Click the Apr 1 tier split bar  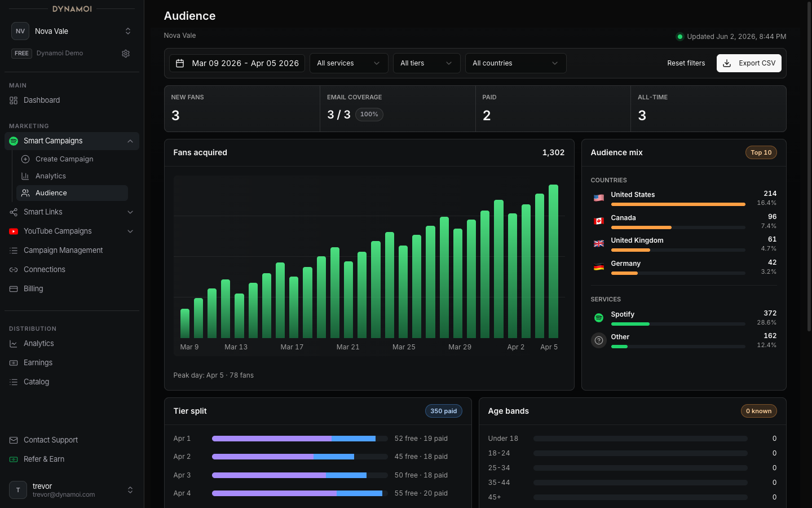[300, 439]
